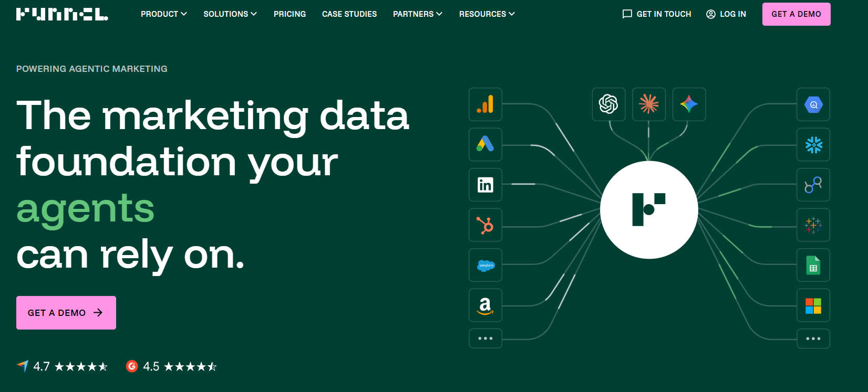Show more destinations via right ellipsis tile
The width and height of the screenshot is (868, 392).
tap(813, 338)
